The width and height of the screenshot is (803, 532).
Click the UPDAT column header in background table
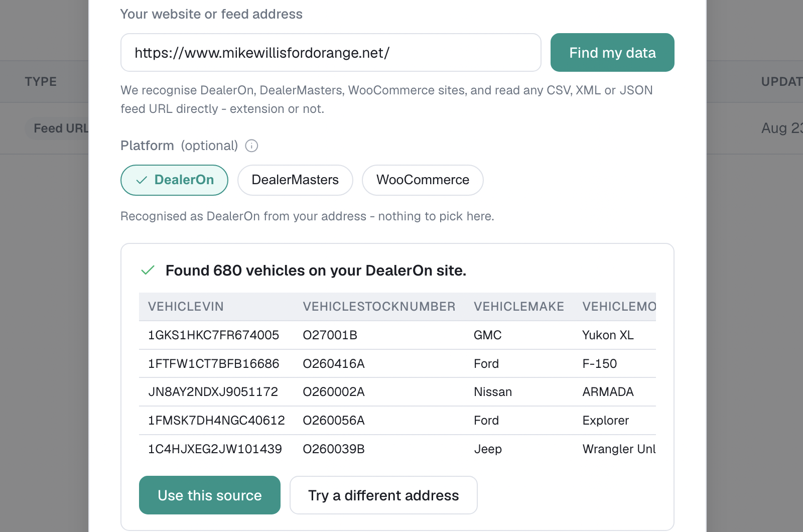point(782,82)
